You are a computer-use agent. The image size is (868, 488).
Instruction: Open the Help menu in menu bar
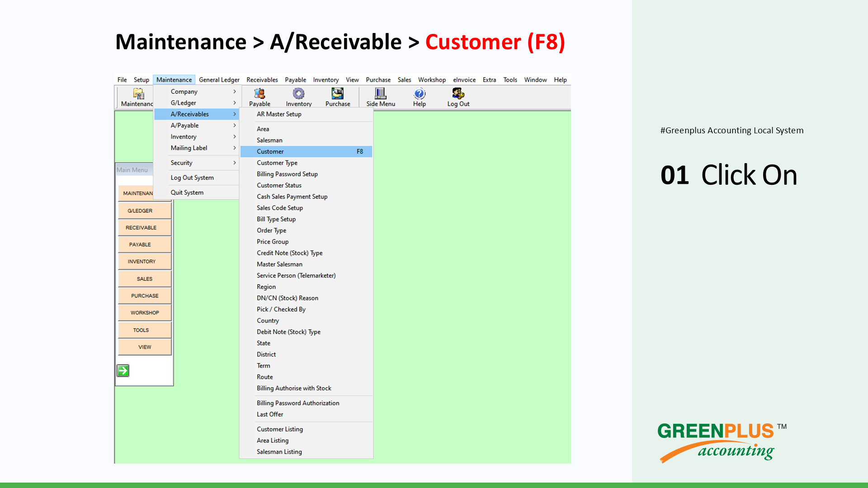click(561, 80)
